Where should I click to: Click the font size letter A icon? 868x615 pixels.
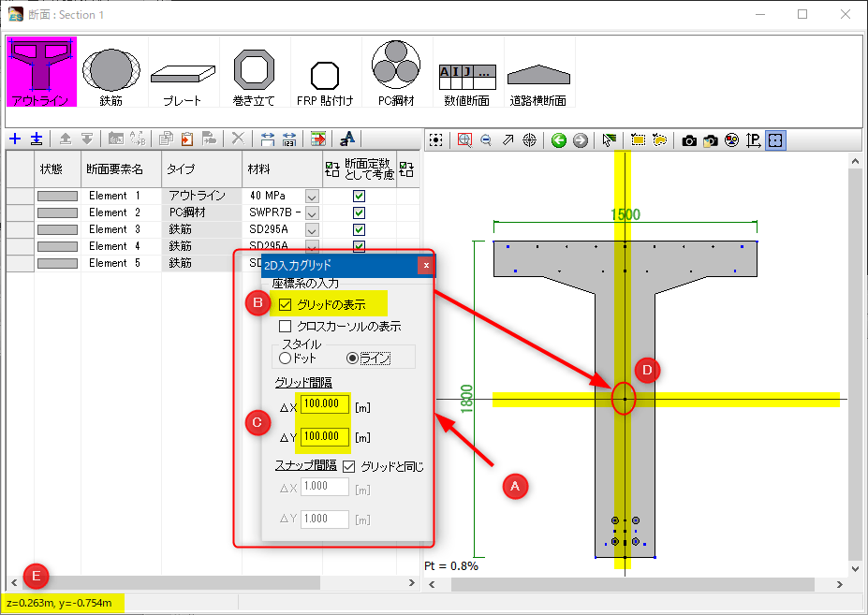click(347, 139)
